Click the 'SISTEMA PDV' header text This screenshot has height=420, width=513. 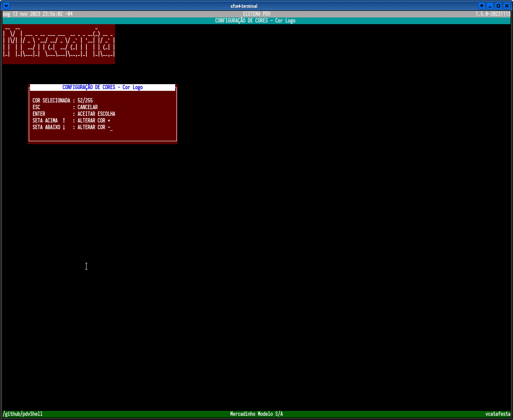[x=256, y=14]
